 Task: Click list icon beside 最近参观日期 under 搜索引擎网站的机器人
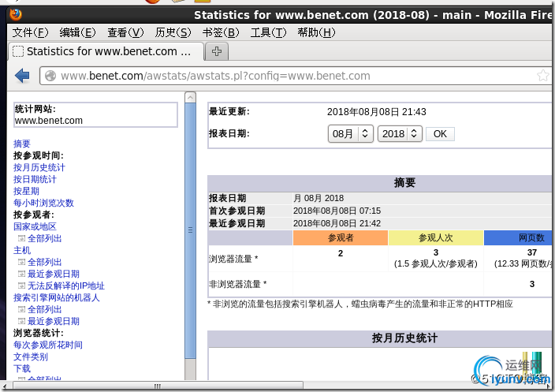pyautogui.click(x=21, y=321)
